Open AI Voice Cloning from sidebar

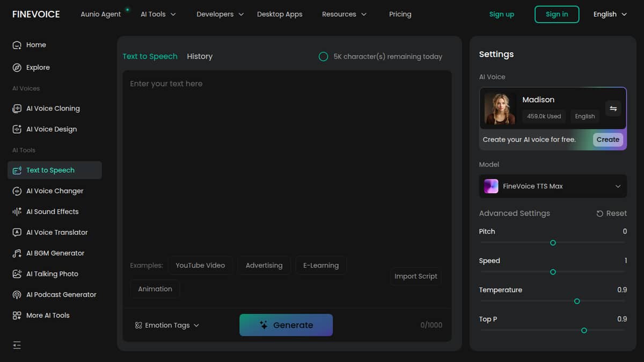point(54,108)
